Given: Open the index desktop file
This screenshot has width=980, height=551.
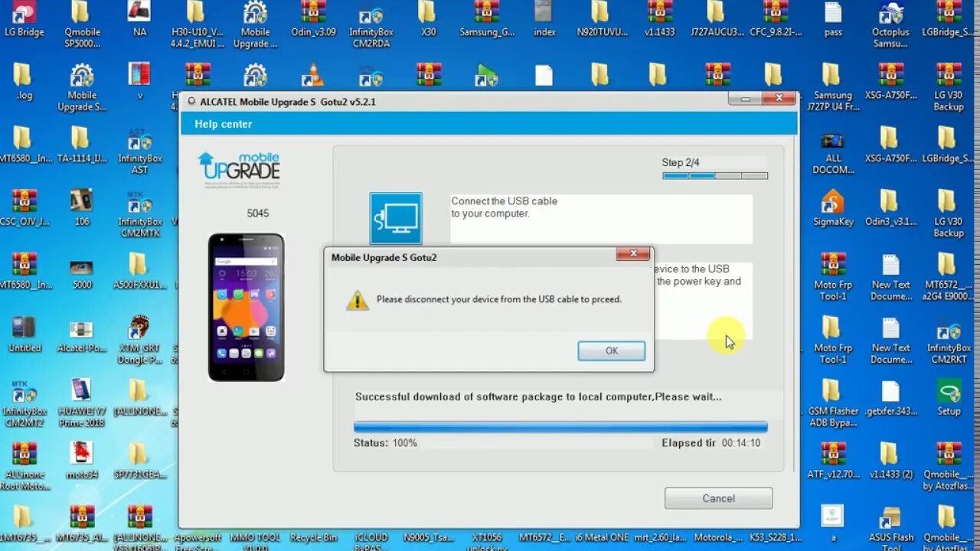Looking at the screenshot, I should coord(544,20).
